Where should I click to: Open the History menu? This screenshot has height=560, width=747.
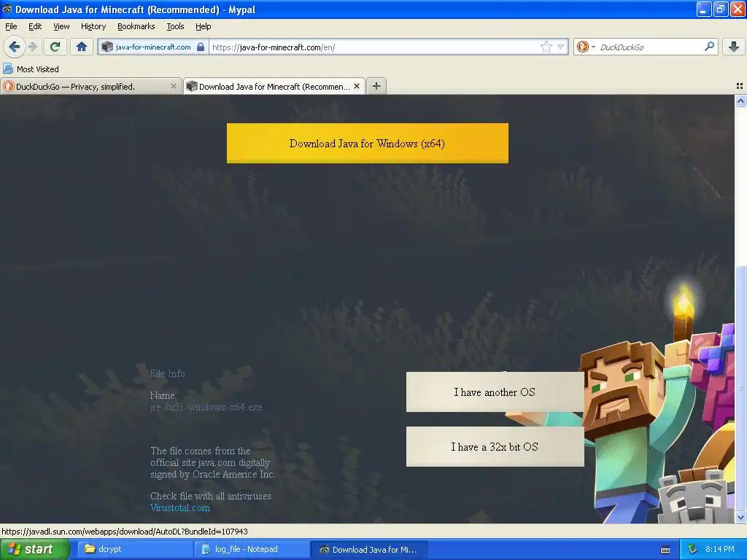coord(93,26)
